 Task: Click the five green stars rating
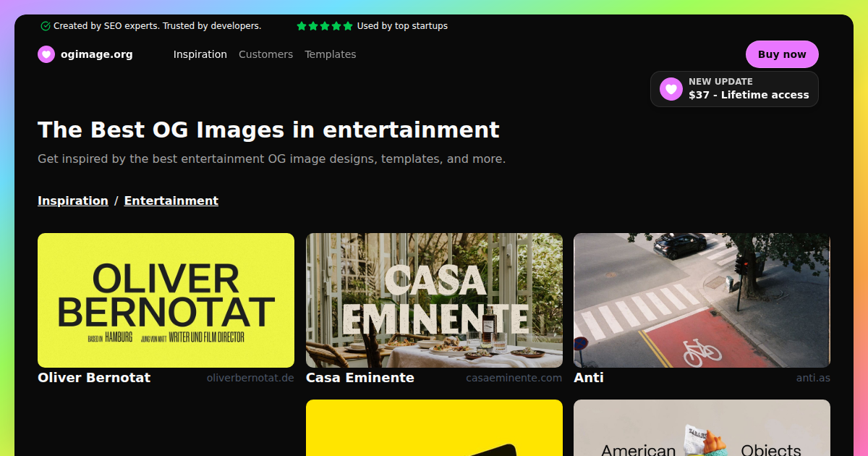point(325,26)
